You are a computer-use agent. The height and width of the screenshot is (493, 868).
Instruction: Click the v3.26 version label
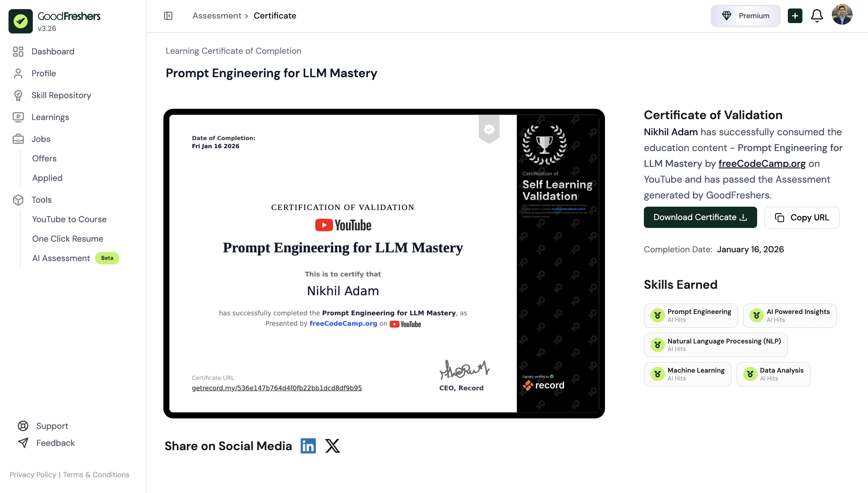pyautogui.click(x=47, y=29)
